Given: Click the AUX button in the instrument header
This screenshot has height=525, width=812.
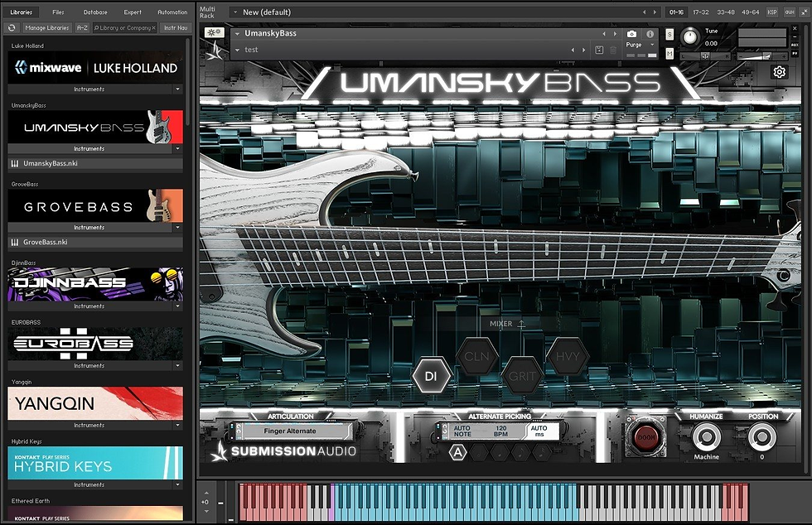Looking at the screenshot, I should coord(795,45).
